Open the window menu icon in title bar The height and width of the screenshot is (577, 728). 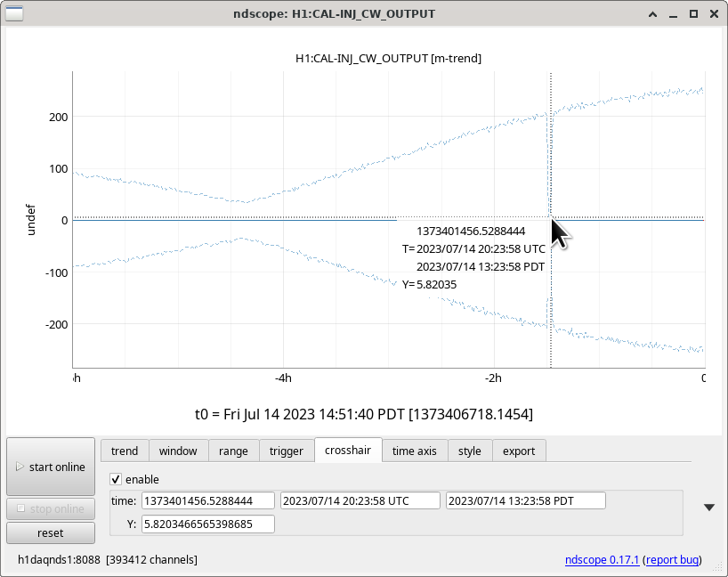tap(12, 13)
